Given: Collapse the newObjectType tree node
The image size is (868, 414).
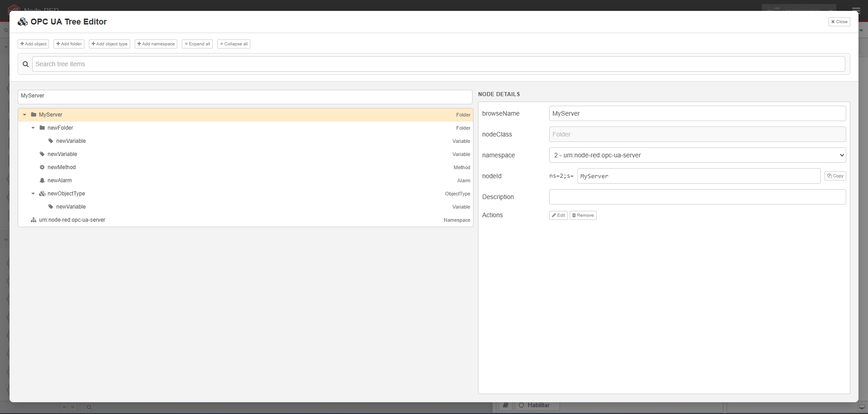Looking at the screenshot, I should pyautogui.click(x=33, y=194).
